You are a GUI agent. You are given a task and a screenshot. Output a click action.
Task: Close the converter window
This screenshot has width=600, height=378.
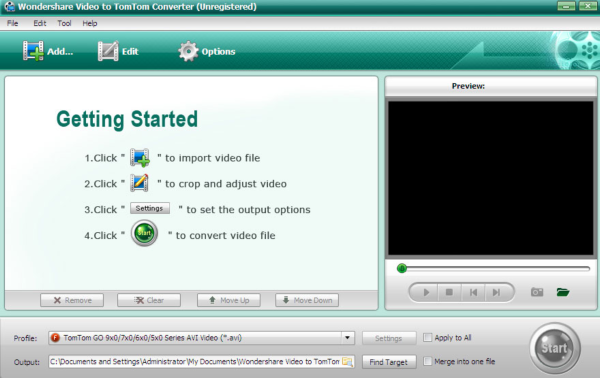tap(587, 6)
